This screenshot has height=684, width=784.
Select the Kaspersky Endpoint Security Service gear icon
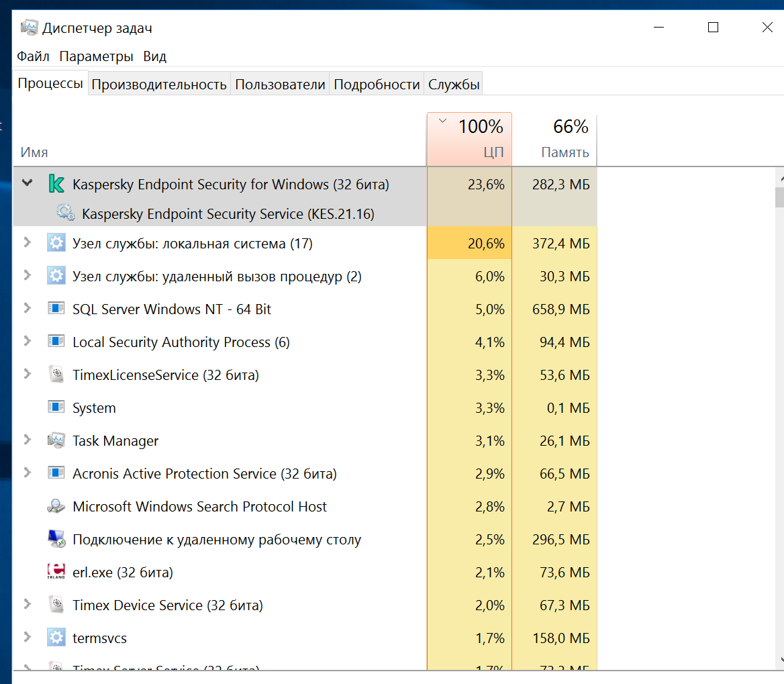pos(66,213)
